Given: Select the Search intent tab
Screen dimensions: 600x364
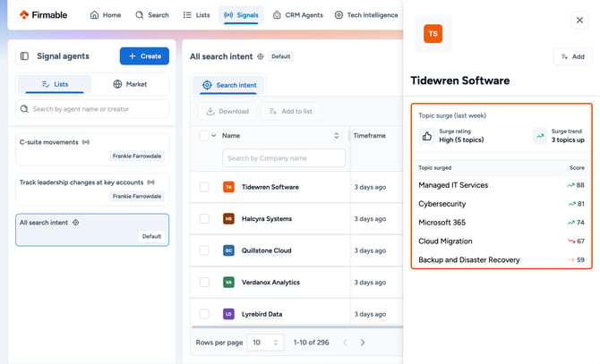Looking at the screenshot, I should 229,85.
